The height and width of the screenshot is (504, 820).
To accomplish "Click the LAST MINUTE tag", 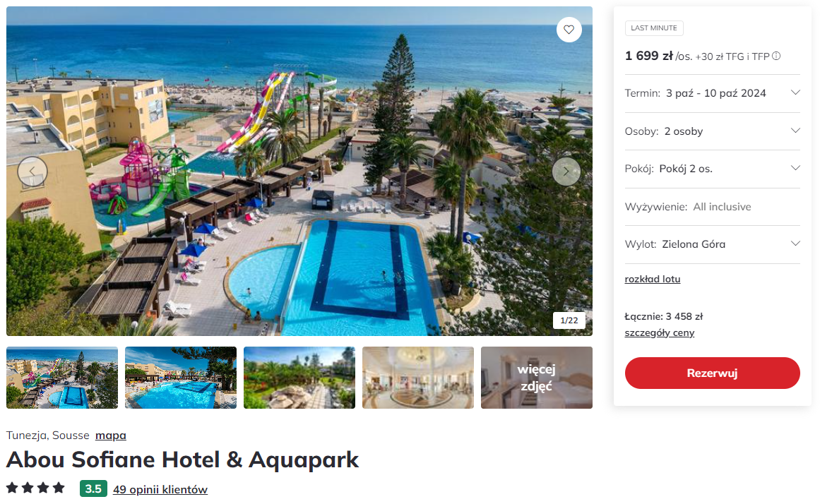I will click(x=654, y=28).
